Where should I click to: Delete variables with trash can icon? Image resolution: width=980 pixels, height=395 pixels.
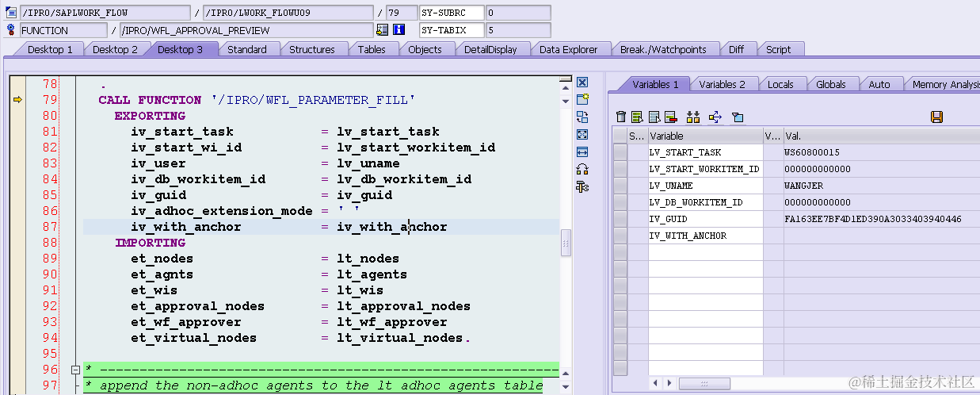[x=621, y=117]
